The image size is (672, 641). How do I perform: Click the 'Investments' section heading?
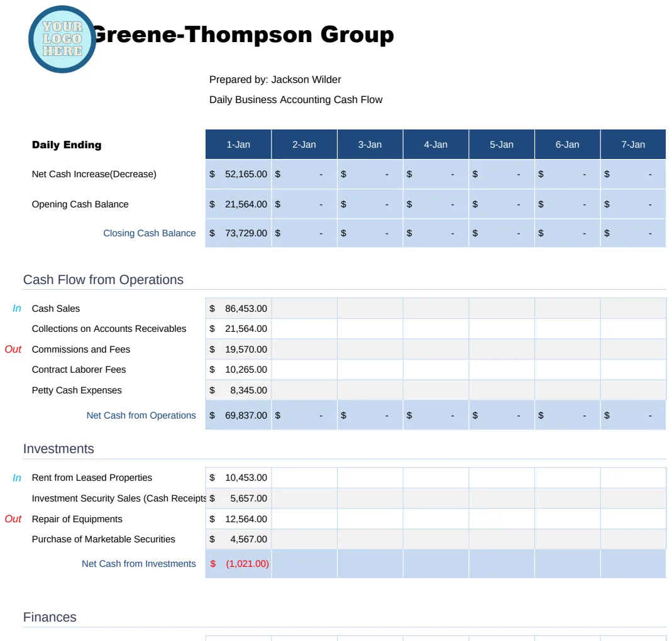58,449
